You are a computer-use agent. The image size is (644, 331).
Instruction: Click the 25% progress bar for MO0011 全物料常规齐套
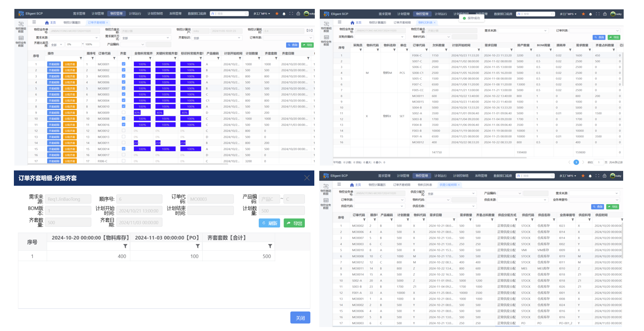tap(136, 143)
